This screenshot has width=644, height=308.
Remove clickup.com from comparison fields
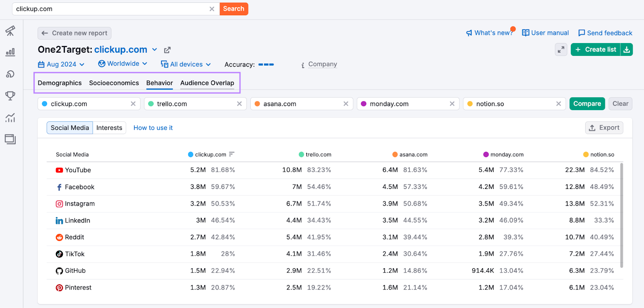(x=133, y=104)
